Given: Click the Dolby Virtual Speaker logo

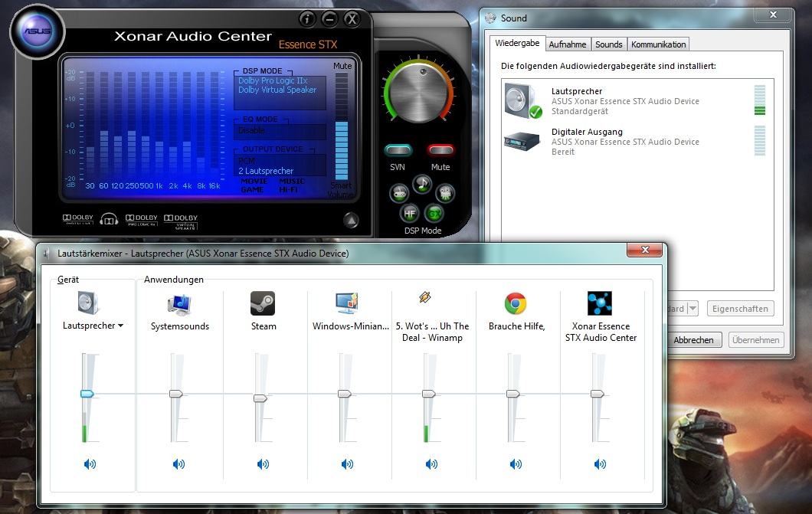Looking at the screenshot, I should [x=181, y=221].
